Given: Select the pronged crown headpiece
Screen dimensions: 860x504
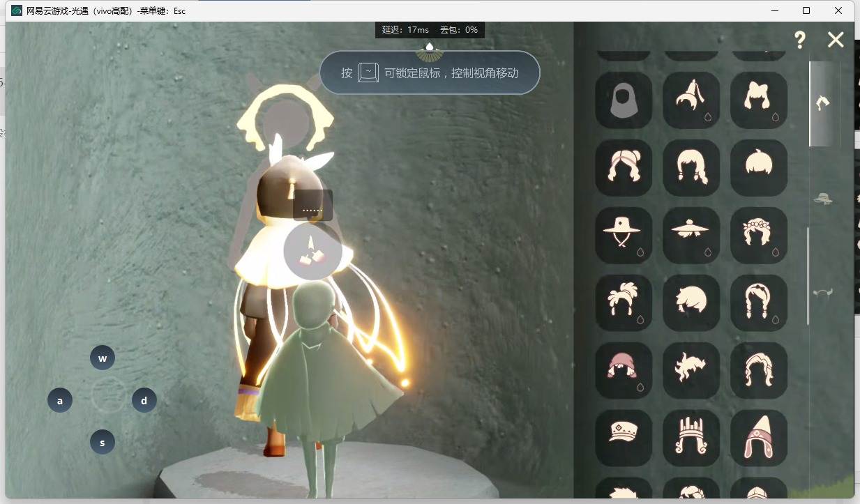Looking at the screenshot, I should pos(691,438).
